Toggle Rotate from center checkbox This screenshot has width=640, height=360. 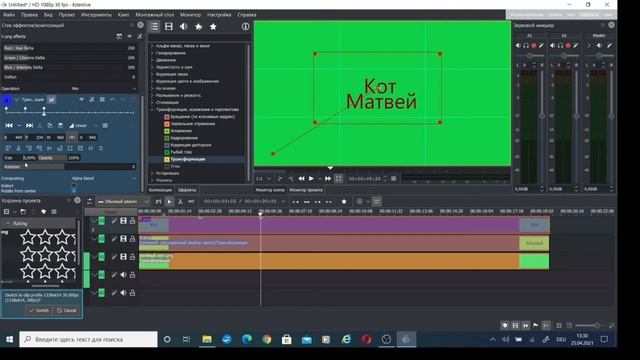tap(74, 191)
